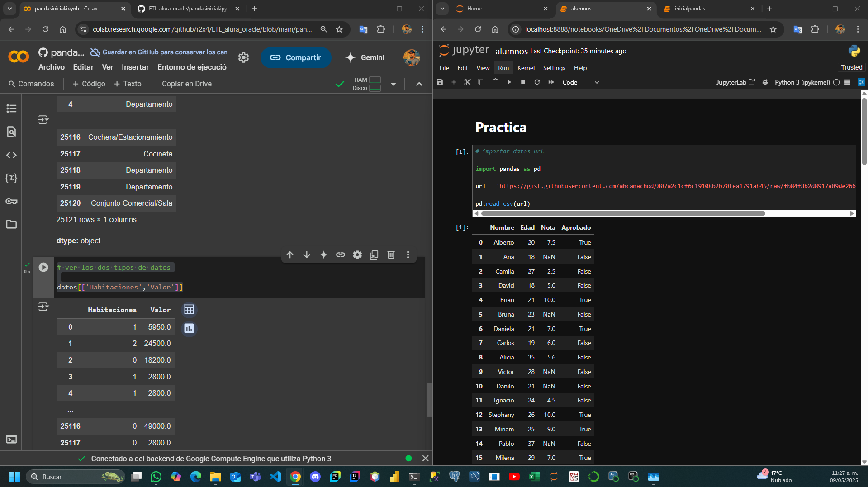Open Jupyter Run menu

click(503, 68)
